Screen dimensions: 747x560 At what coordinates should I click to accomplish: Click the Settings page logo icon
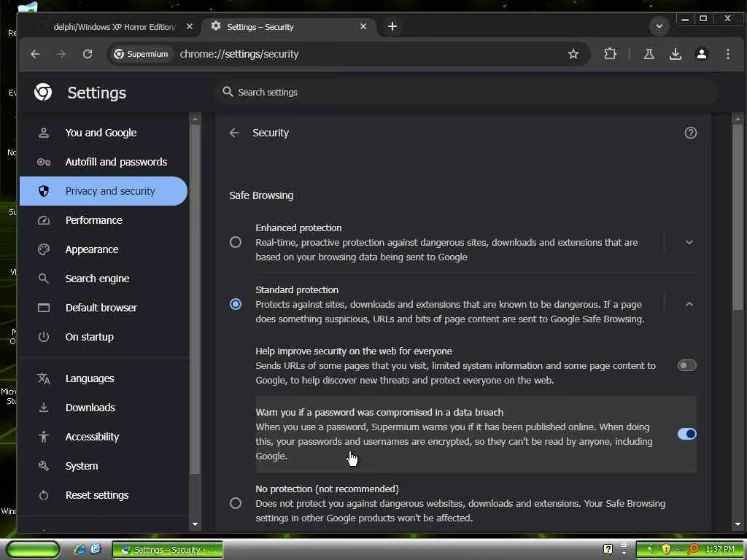tap(43, 93)
